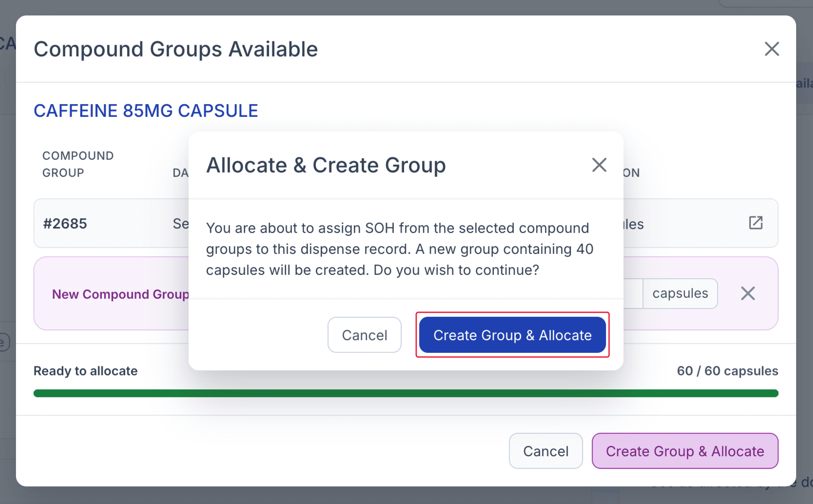813x504 pixels.
Task: Close the Allocate & Create Group dialog
Action: pyautogui.click(x=599, y=165)
